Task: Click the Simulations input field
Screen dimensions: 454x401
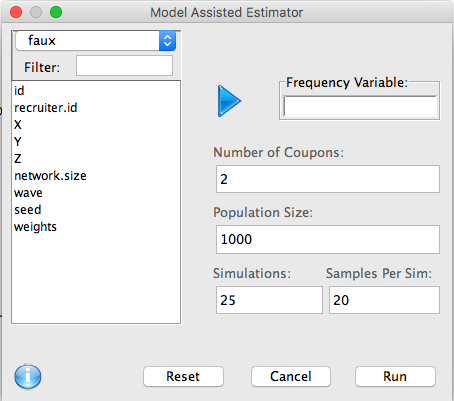Action: 269,300
